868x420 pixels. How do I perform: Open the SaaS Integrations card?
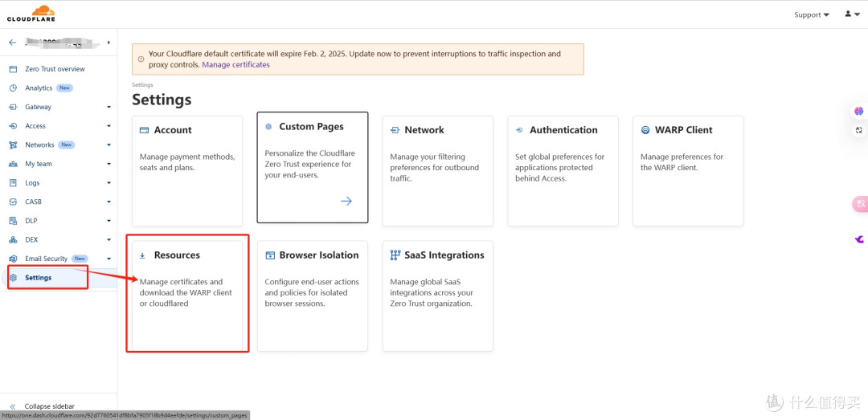[438, 296]
